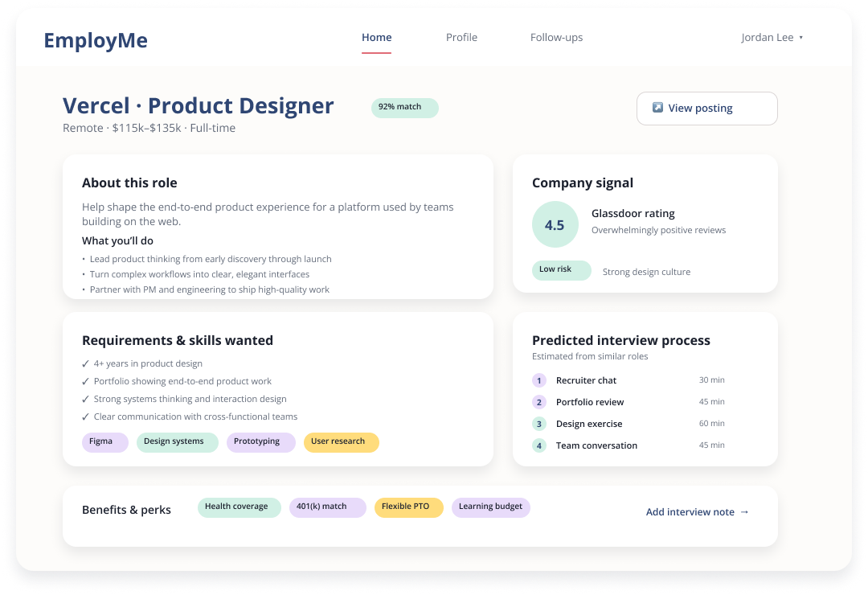868x595 pixels.
Task: Click checkmark beside 4+ years in product design
Action: coord(85,364)
